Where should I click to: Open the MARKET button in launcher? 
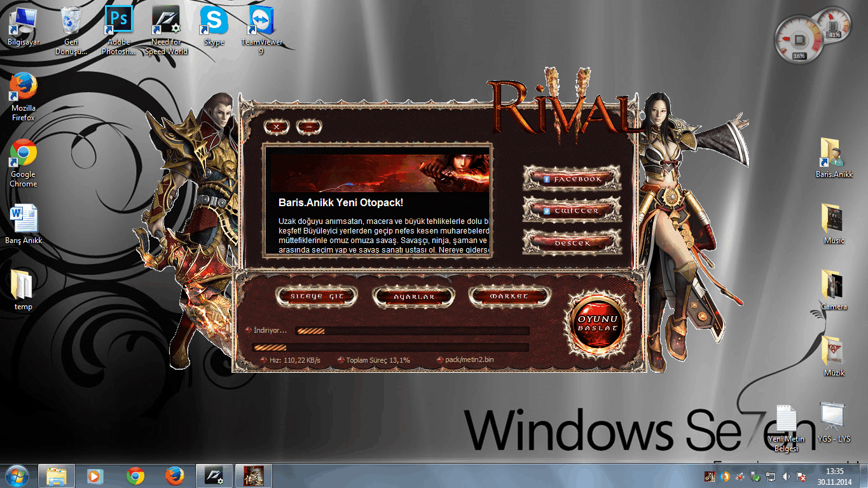click(509, 296)
